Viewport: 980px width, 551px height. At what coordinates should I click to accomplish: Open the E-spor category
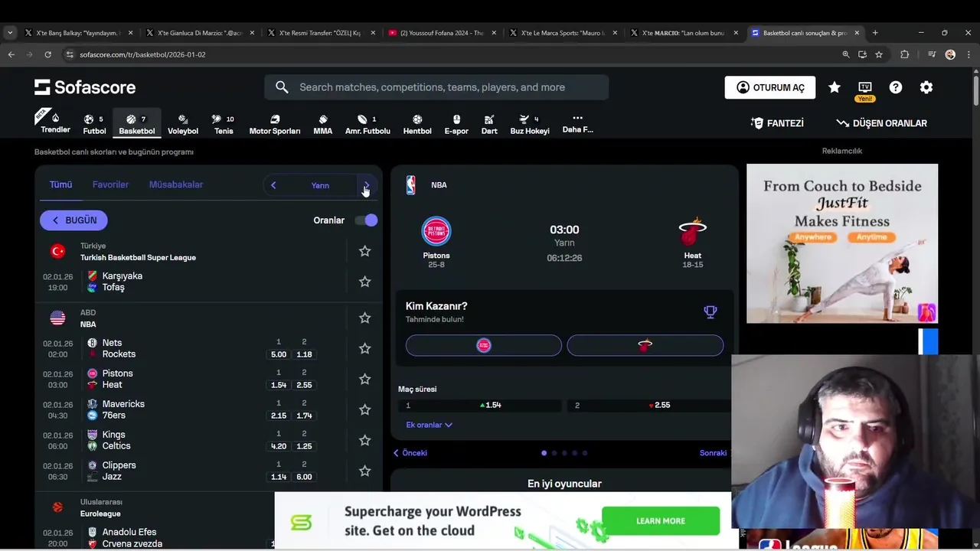click(x=456, y=124)
